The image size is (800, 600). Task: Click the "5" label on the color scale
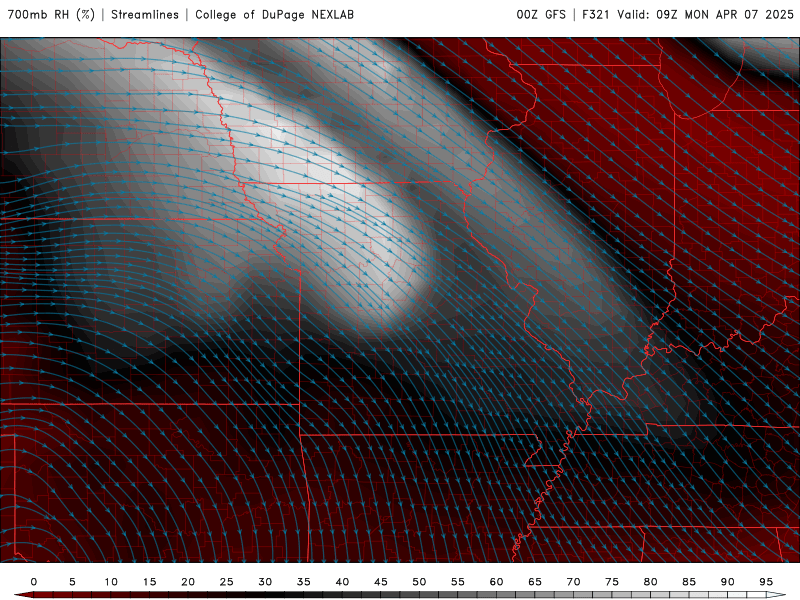(72, 582)
